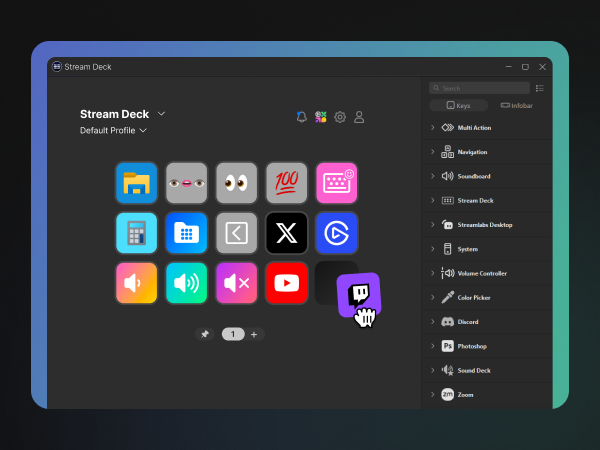Click the Stream Deck title bar logo
Screen dimensions: 600x450
[x=57, y=67]
